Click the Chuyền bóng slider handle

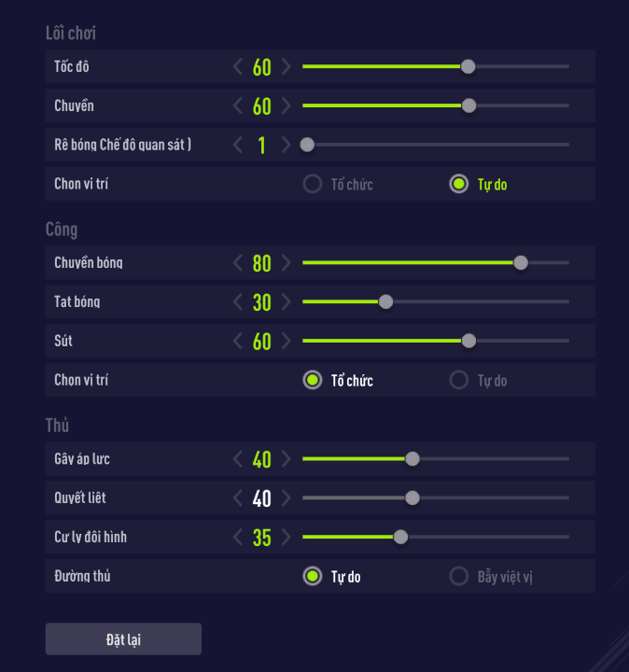521,262
